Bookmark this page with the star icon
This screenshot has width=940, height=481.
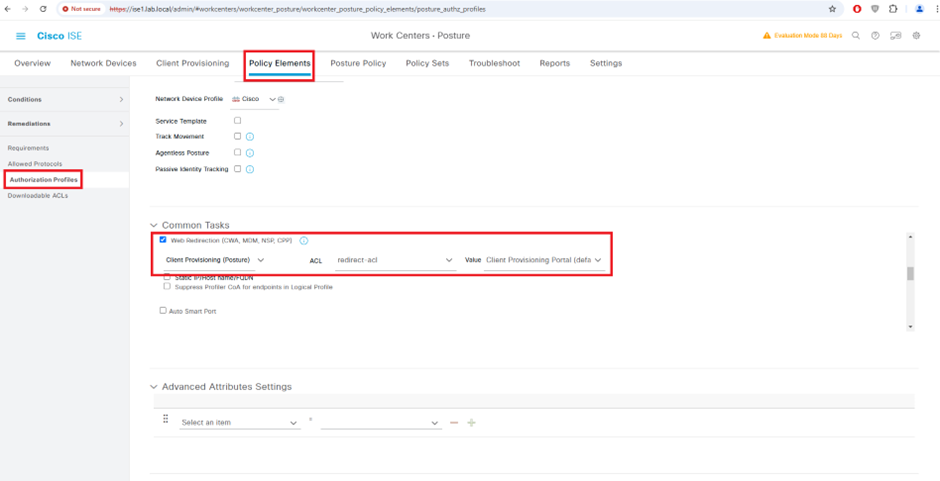[x=832, y=9]
